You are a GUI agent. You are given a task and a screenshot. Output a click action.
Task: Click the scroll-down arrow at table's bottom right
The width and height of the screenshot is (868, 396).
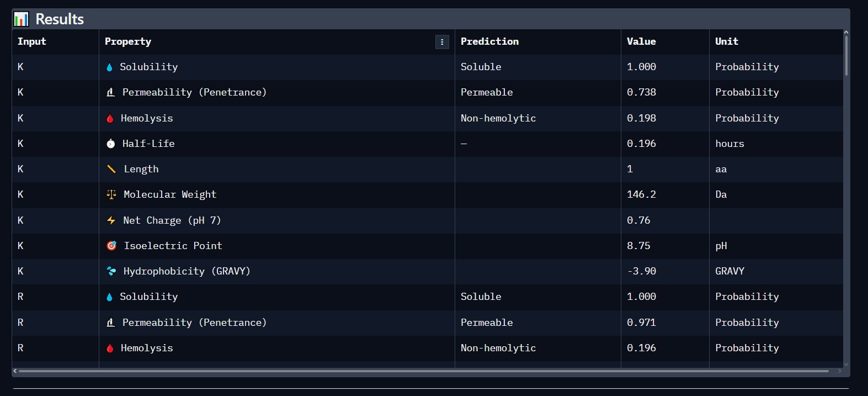point(846,365)
